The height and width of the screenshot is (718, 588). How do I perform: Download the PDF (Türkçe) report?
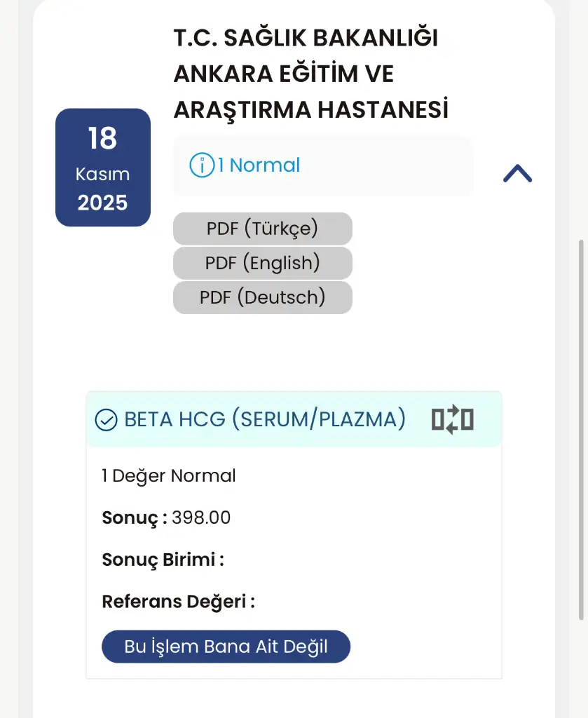[262, 229]
